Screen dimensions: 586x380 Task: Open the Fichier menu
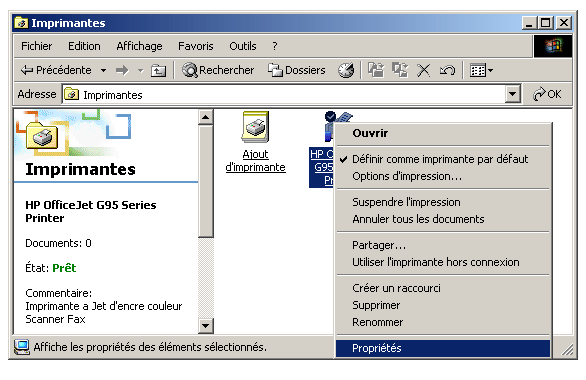tap(36, 46)
